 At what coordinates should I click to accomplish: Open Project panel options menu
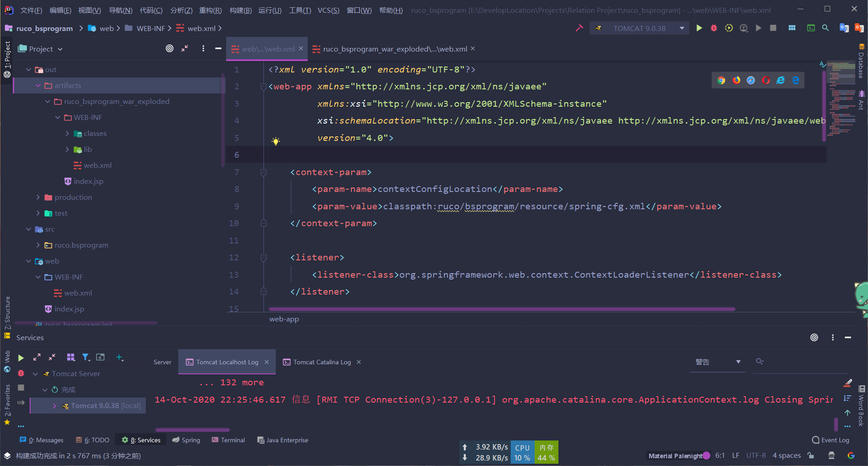point(203,48)
